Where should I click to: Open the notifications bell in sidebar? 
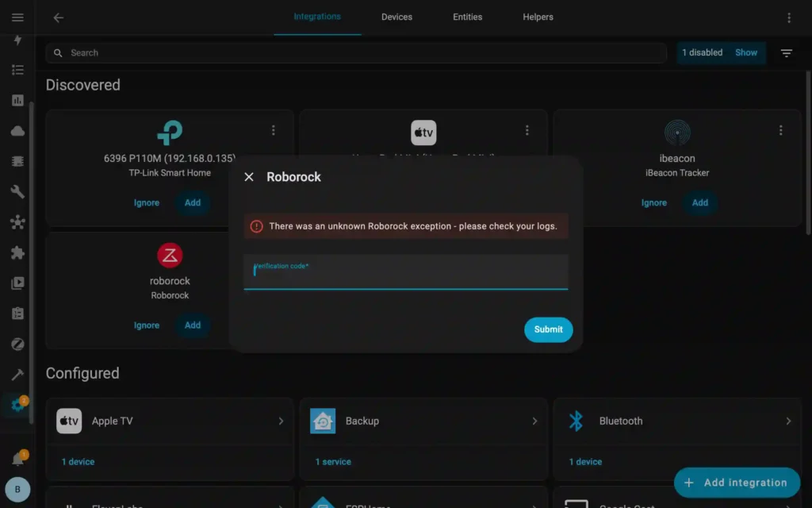point(17,457)
